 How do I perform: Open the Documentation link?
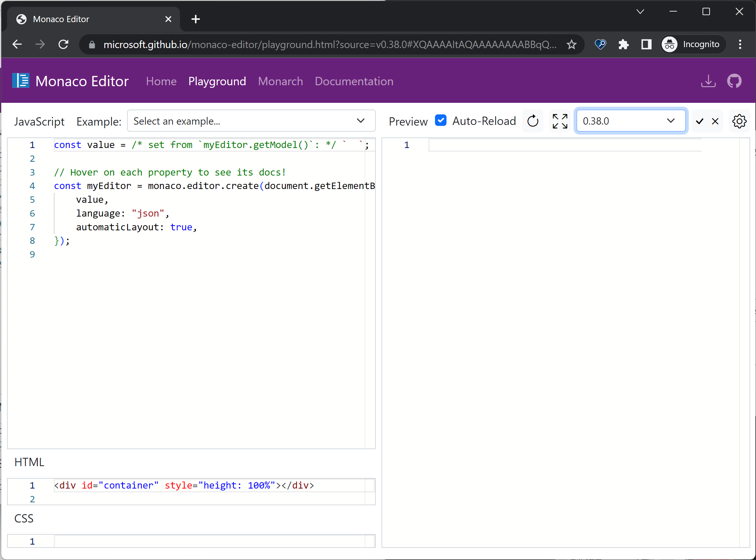tap(354, 81)
